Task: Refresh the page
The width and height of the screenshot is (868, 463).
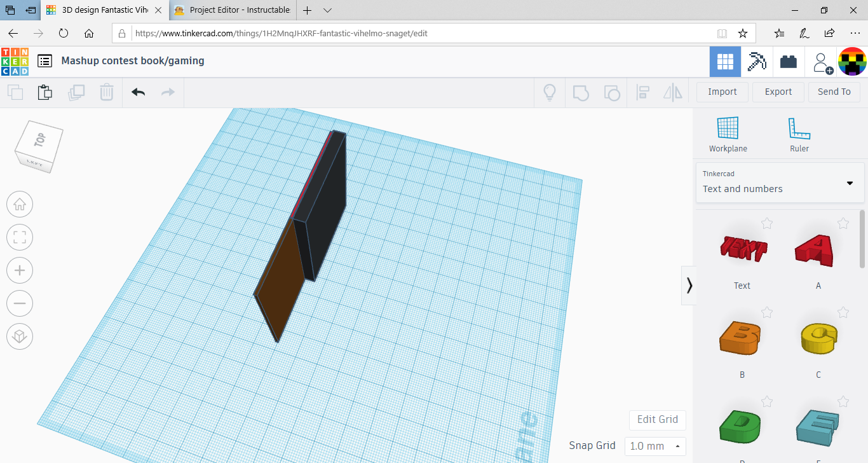Action: [x=64, y=33]
